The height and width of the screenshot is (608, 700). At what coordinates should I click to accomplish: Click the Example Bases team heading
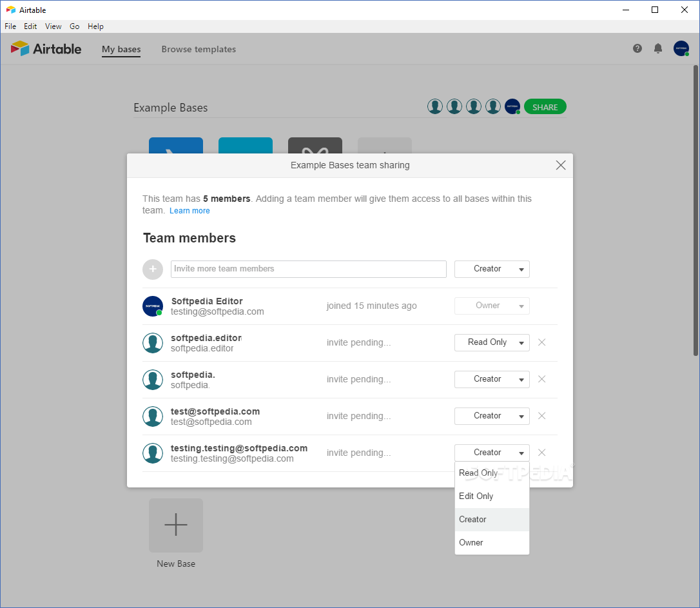171,108
